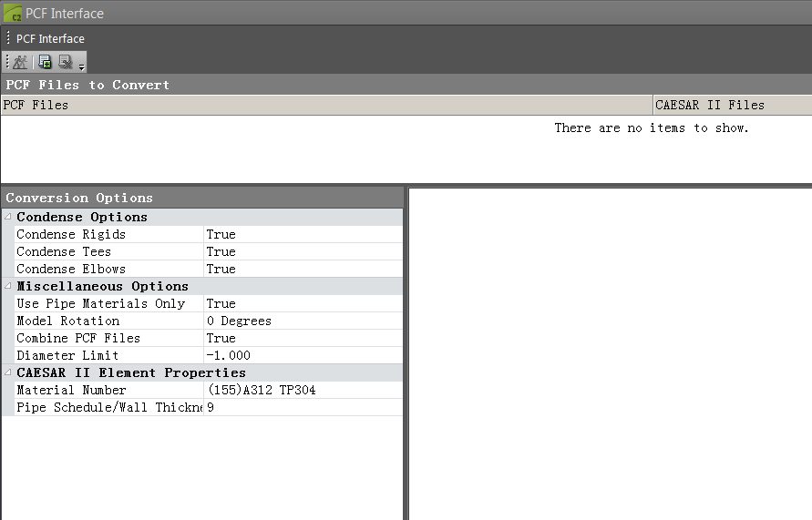Select the Condense Rigids True value
This screenshot has width=812, height=520.
coord(303,234)
